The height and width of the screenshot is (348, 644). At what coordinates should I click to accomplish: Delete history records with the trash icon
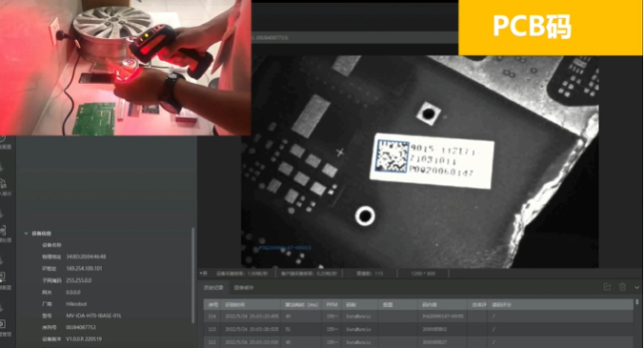(622, 287)
